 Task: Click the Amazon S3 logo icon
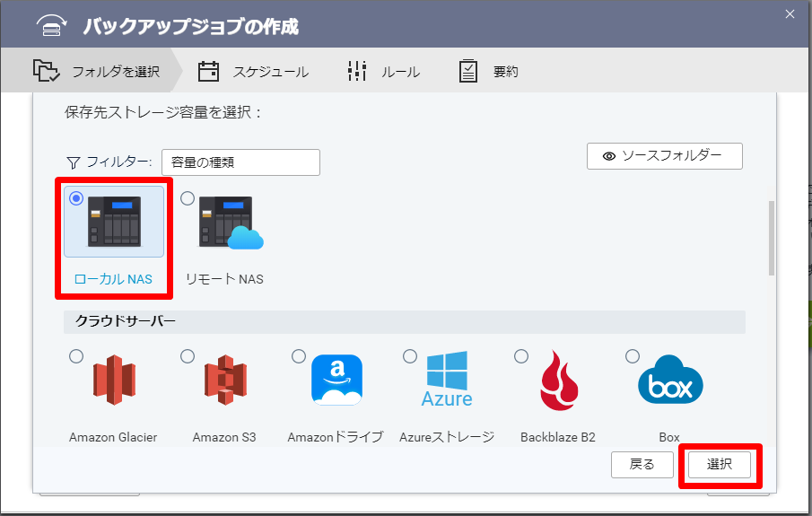coord(225,380)
